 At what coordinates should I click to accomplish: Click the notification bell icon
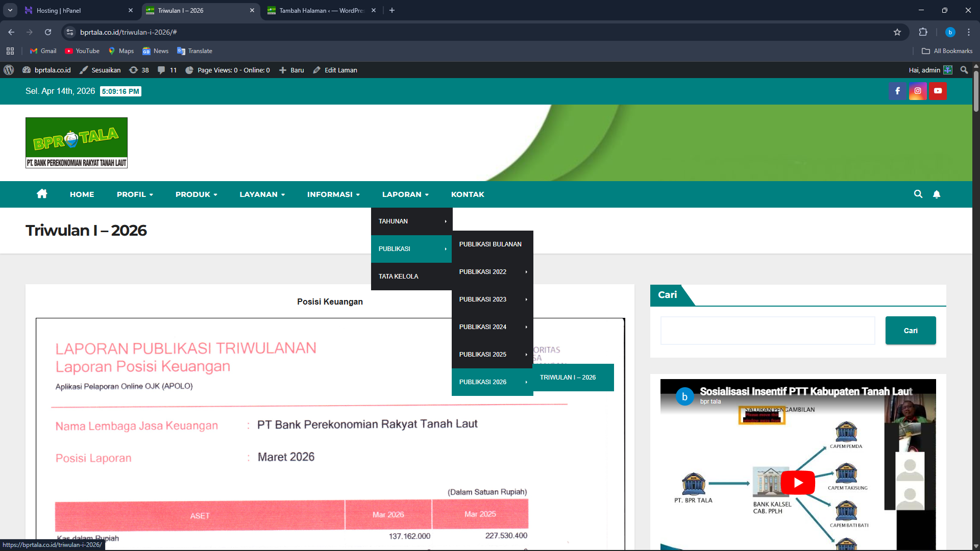937,194
